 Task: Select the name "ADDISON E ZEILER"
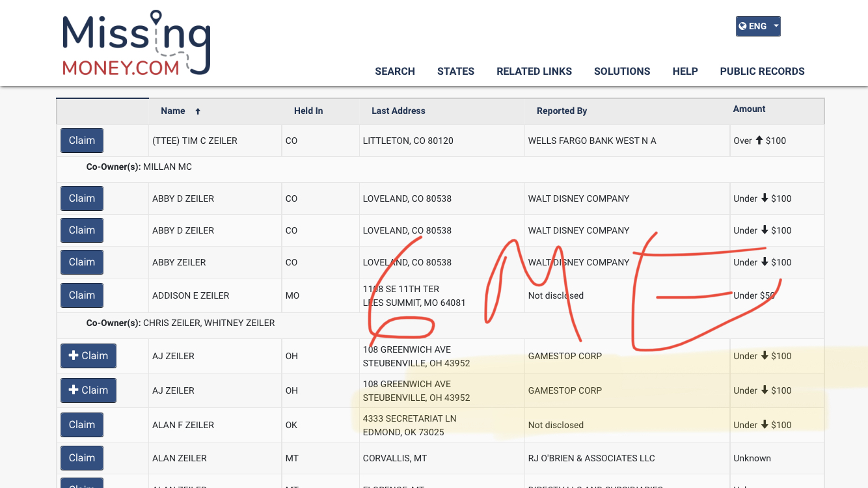coord(191,296)
